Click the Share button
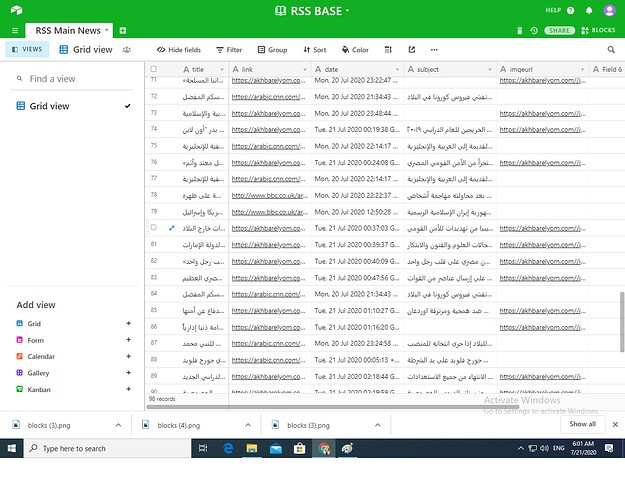 (560, 30)
